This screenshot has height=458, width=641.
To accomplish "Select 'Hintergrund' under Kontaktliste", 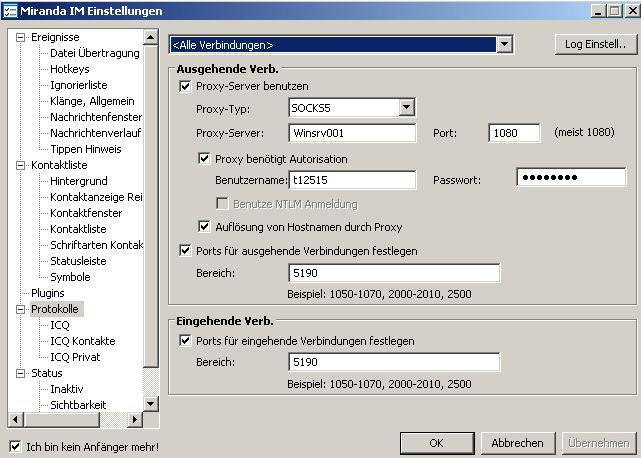I will pos(78,181).
